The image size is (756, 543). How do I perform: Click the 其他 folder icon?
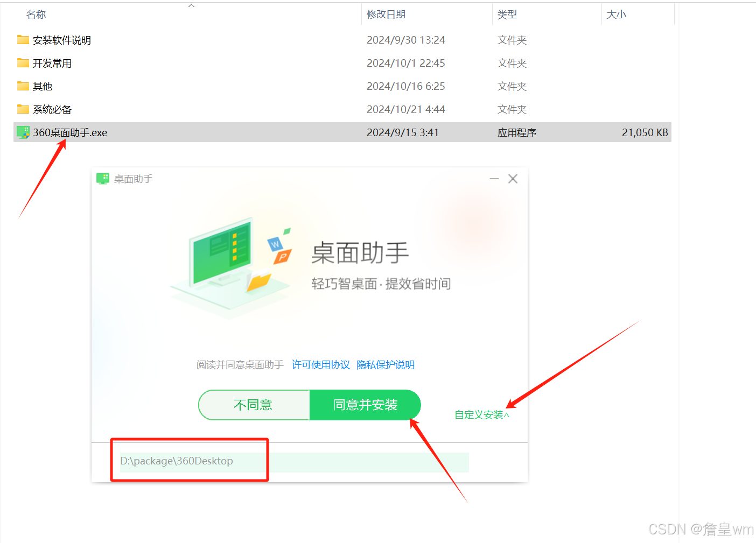pos(23,86)
